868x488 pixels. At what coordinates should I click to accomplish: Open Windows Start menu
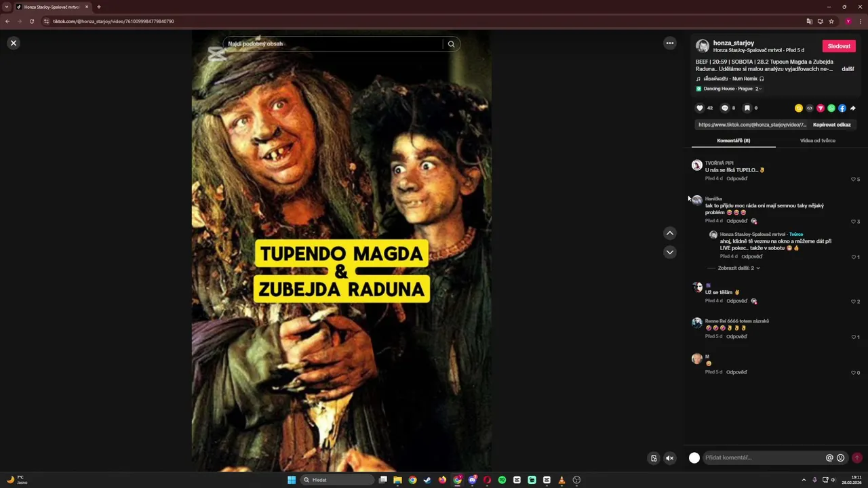pos(292,480)
